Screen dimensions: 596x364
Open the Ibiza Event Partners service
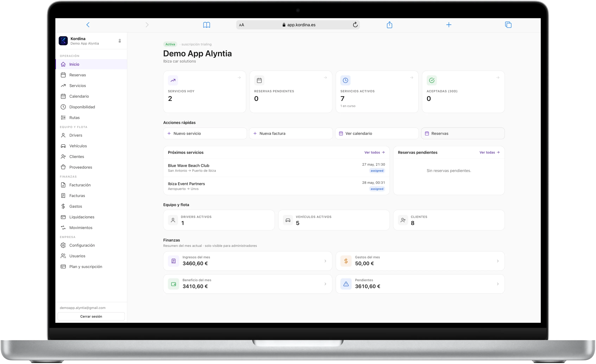pos(277,186)
